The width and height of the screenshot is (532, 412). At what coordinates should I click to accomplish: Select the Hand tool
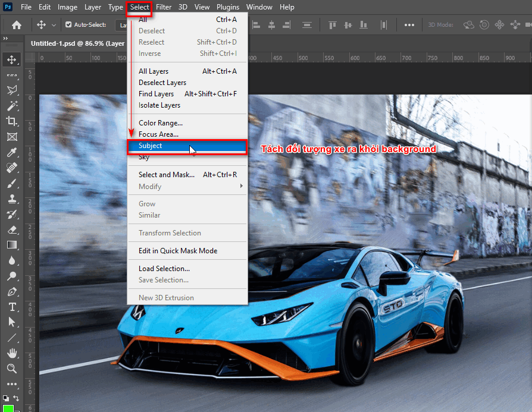12,353
